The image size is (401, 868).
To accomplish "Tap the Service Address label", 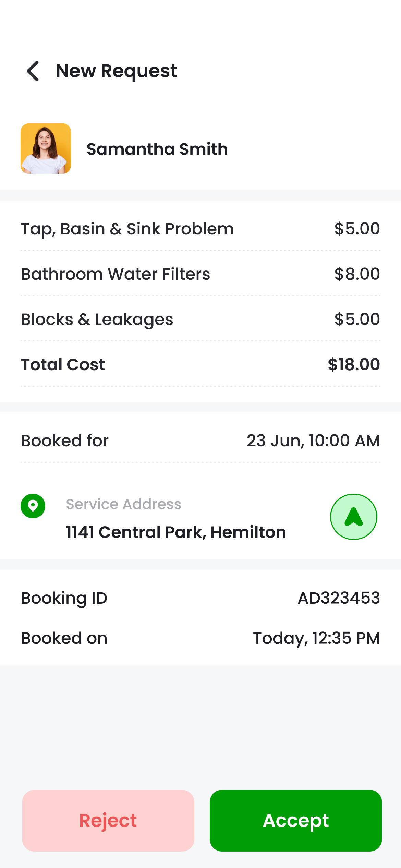I will [123, 504].
